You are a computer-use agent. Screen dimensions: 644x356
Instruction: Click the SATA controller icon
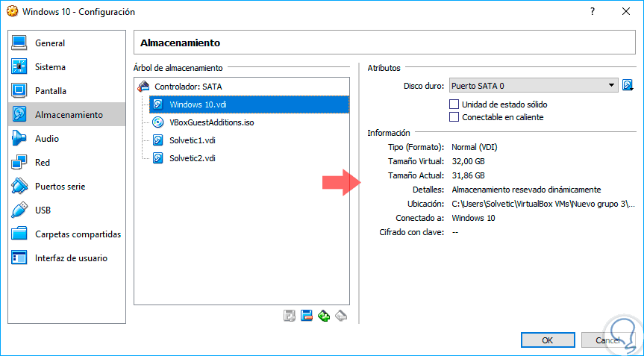(143, 87)
